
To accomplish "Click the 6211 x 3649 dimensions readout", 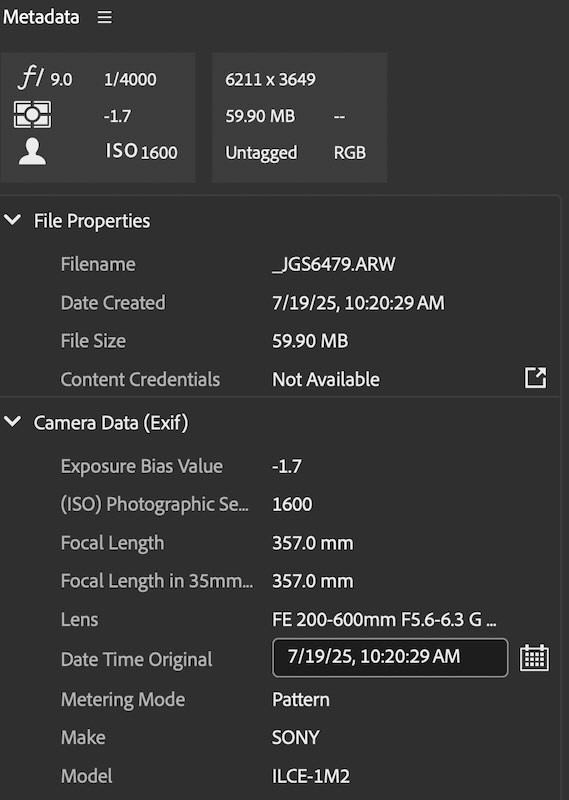I will click(270, 80).
